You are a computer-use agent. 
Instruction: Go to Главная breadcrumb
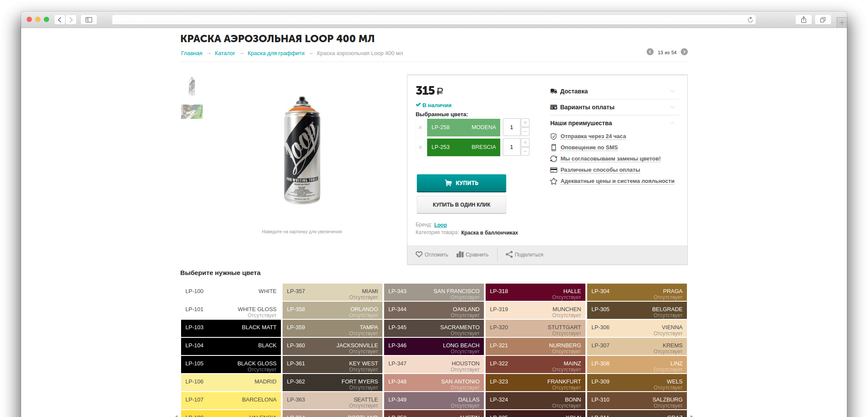pyautogui.click(x=191, y=53)
